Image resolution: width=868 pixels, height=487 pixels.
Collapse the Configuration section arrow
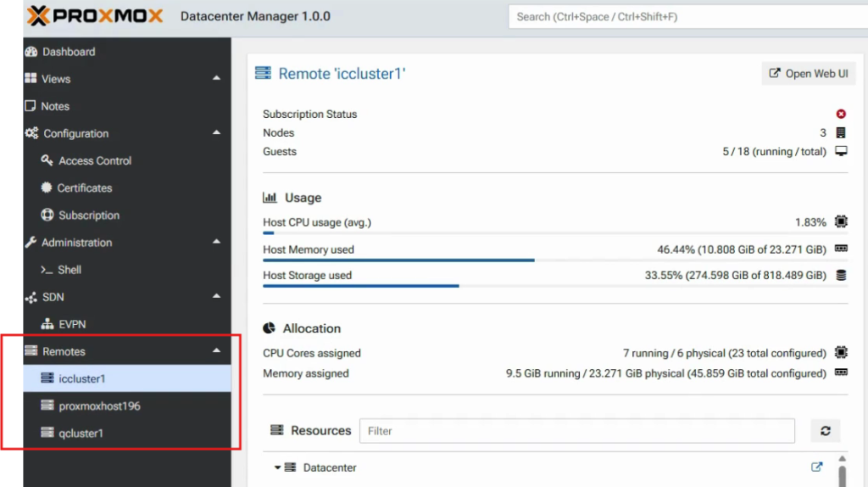[x=216, y=133]
